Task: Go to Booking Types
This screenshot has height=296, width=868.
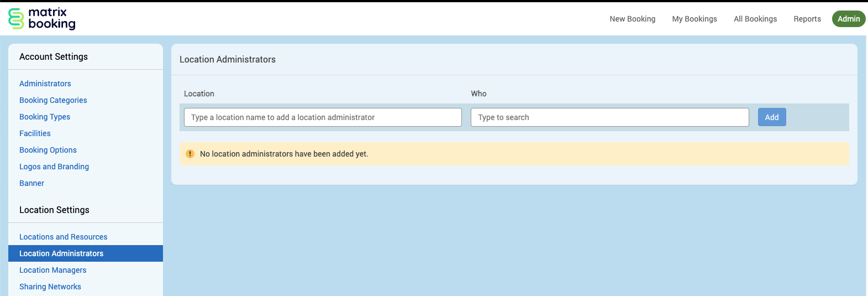Action: click(45, 117)
